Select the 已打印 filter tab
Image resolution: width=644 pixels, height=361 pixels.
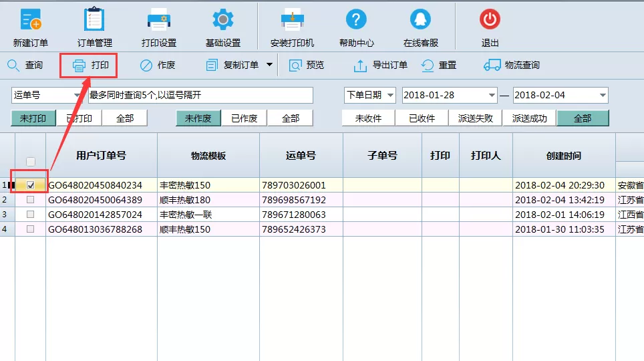point(79,118)
